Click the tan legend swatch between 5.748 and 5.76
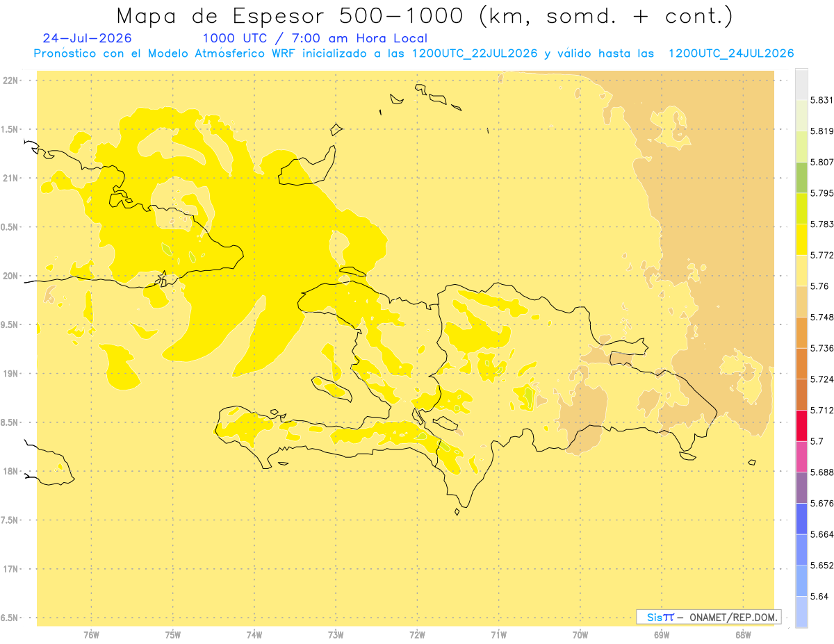 coord(801,302)
